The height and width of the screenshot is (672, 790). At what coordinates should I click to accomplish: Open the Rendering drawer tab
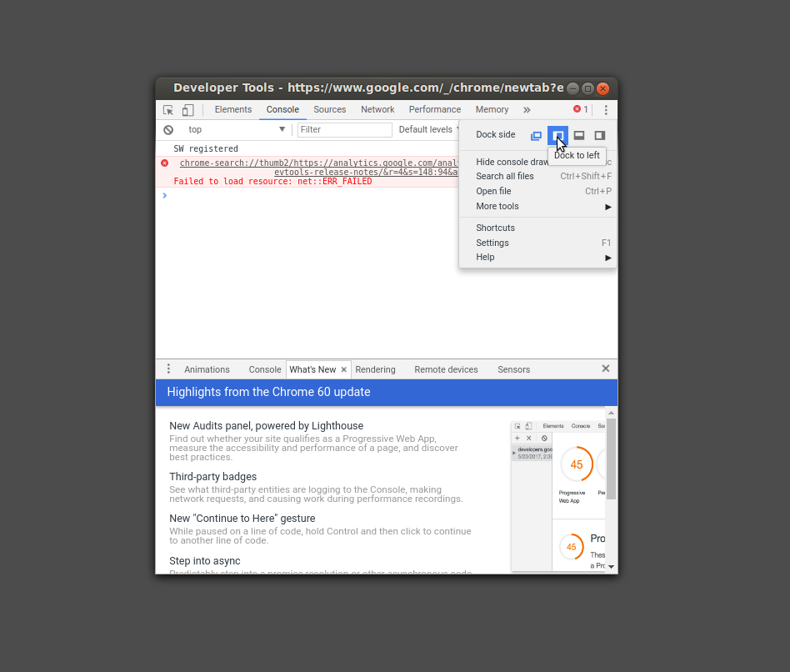(x=375, y=369)
